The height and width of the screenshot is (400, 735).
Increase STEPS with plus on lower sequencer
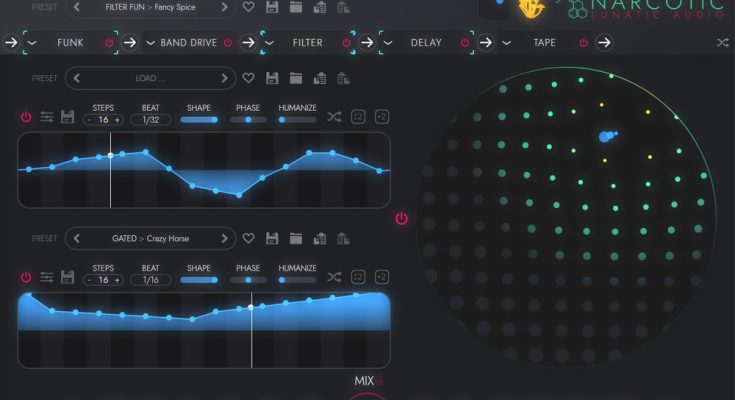(117, 280)
